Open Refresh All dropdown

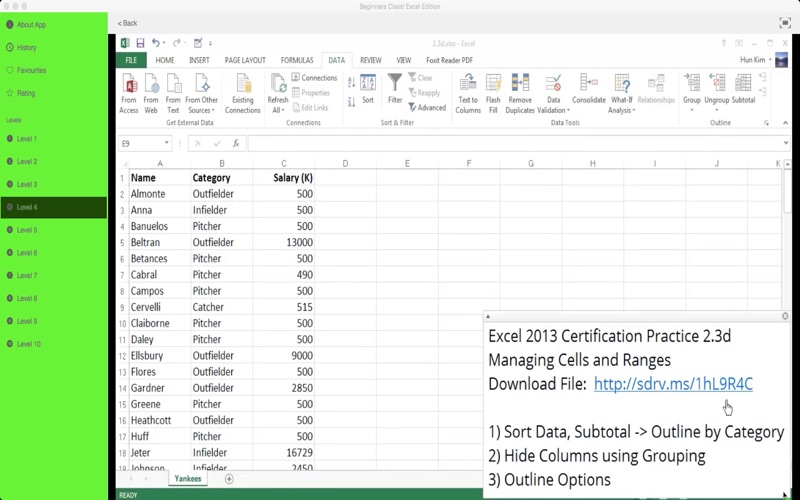coord(278,94)
